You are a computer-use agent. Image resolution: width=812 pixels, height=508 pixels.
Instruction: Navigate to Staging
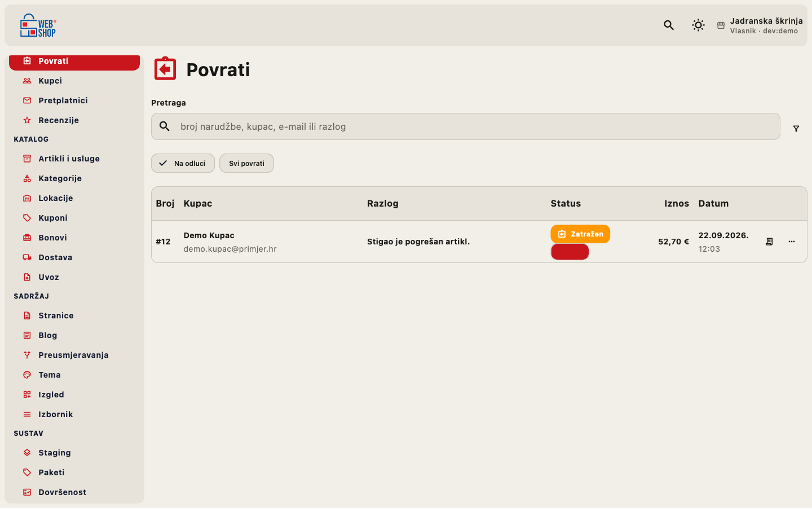tap(74, 453)
